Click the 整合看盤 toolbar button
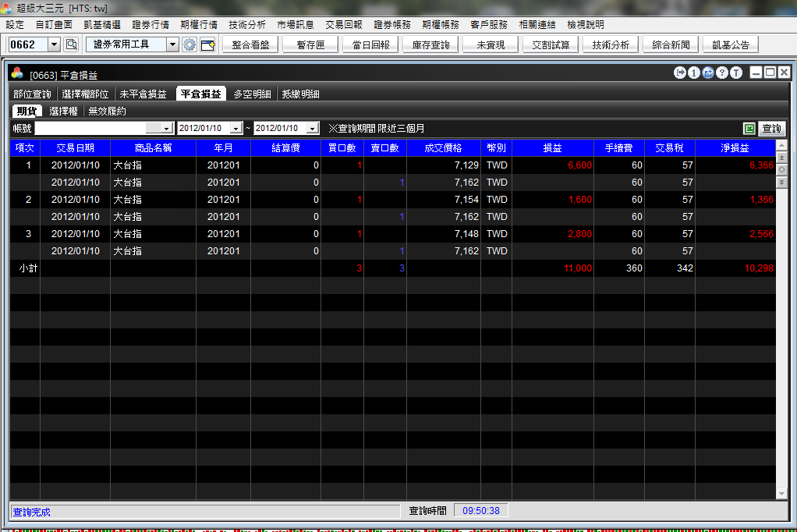Screen dimensions: 797x532 tap(250, 44)
